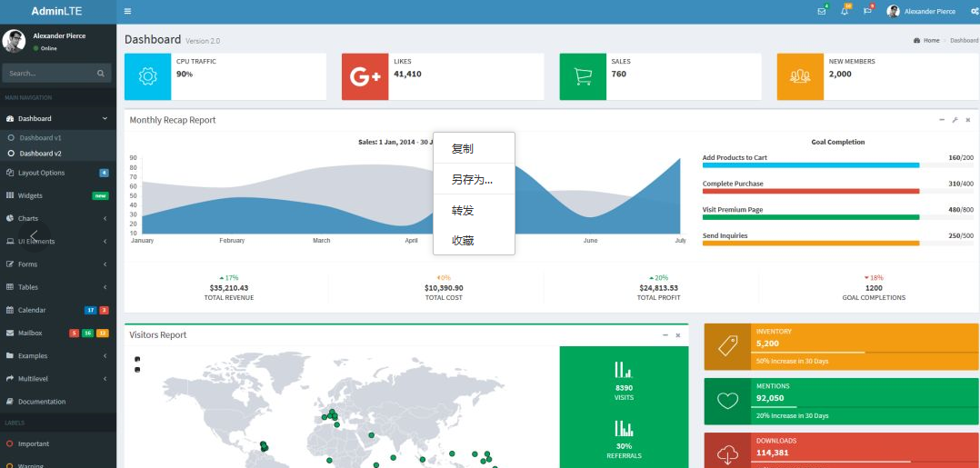Open the bell notifications icon
The image size is (980, 468).
(845, 11)
